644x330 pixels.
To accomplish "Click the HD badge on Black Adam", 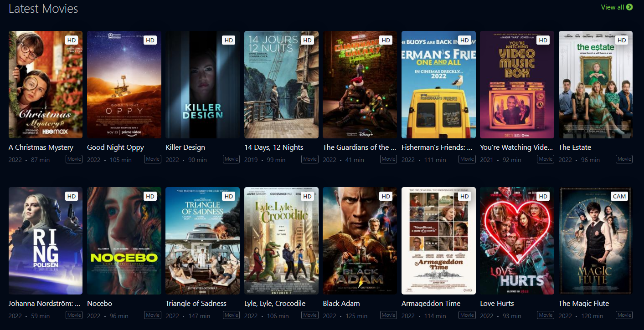I will pos(386,196).
